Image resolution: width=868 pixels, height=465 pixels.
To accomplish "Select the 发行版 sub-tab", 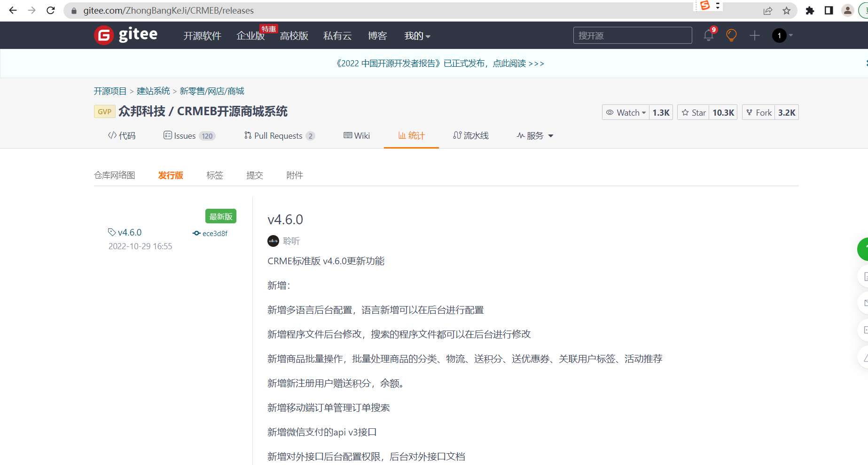I will pos(171,175).
